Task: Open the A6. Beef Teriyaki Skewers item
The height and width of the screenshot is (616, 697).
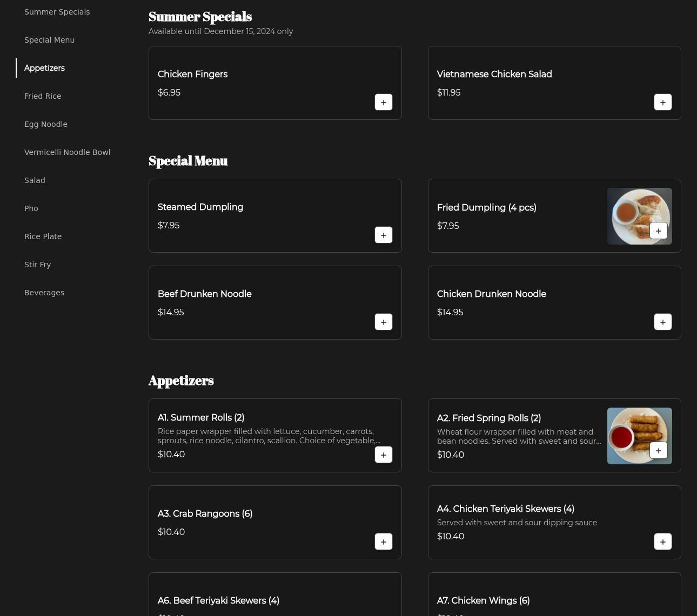Action: (x=218, y=600)
